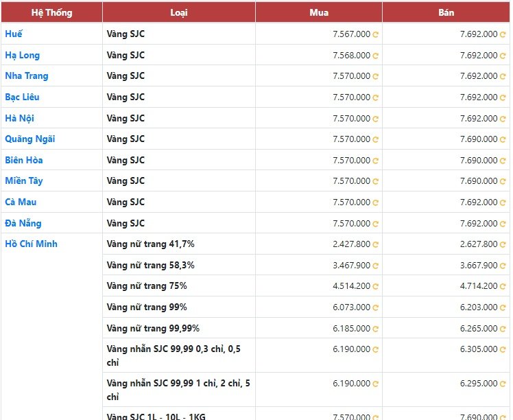Click coin icon beside Biên Hòa buy price
This screenshot has height=420, width=513.
(375, 161)
